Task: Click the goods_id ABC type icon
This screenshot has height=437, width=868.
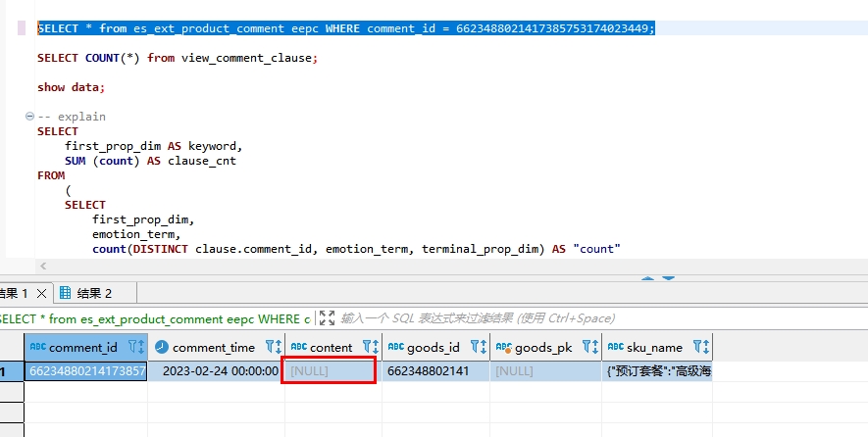Action: tap(396, 347)
